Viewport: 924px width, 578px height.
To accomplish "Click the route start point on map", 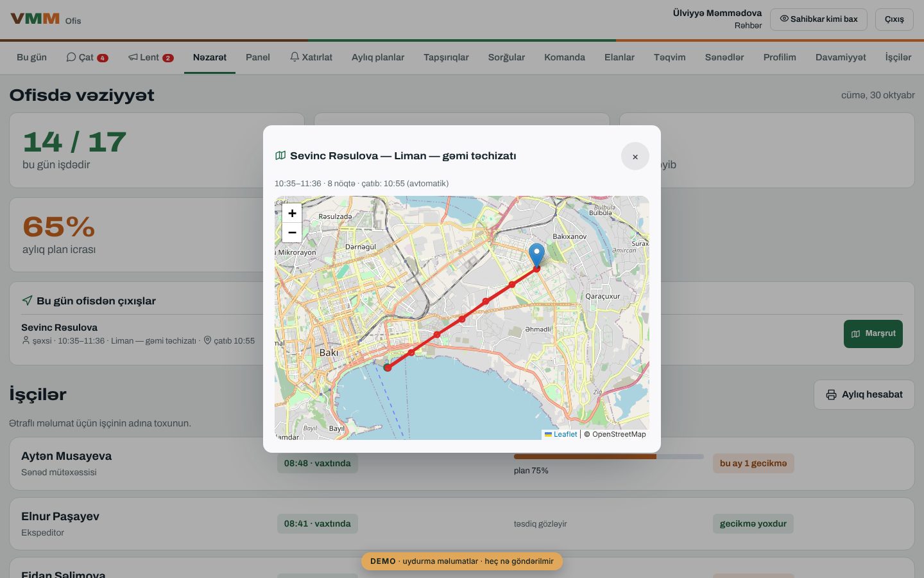I will (x=388, y=367).
